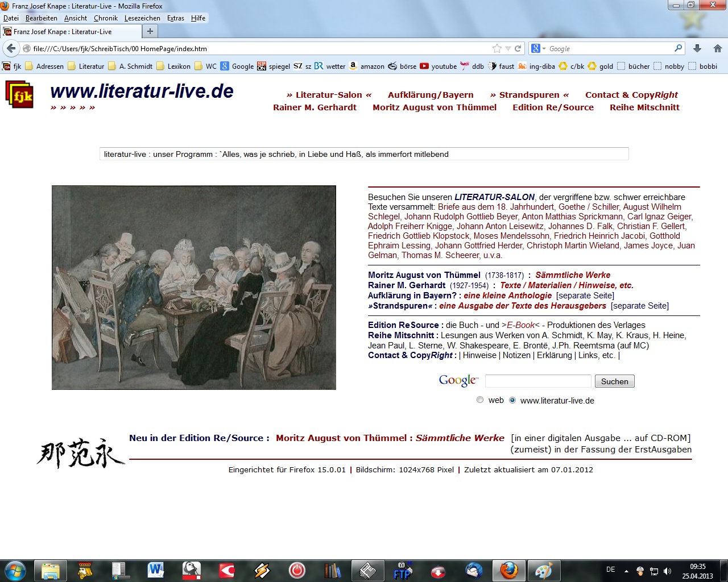The width and height of the screenshot is (728, 582).
Task: Open the Literatur bookmark folder
Action: (86, 66)
